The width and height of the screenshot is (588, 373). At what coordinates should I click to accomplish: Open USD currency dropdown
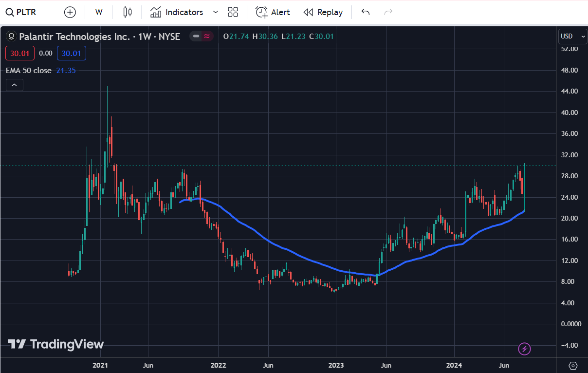coord(572,36)
